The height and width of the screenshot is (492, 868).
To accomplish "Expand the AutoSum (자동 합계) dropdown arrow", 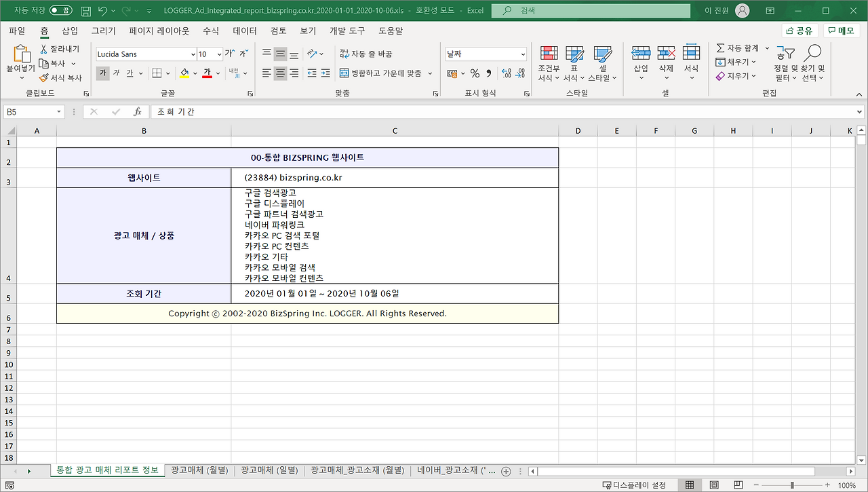I will (x=767, y=48).
